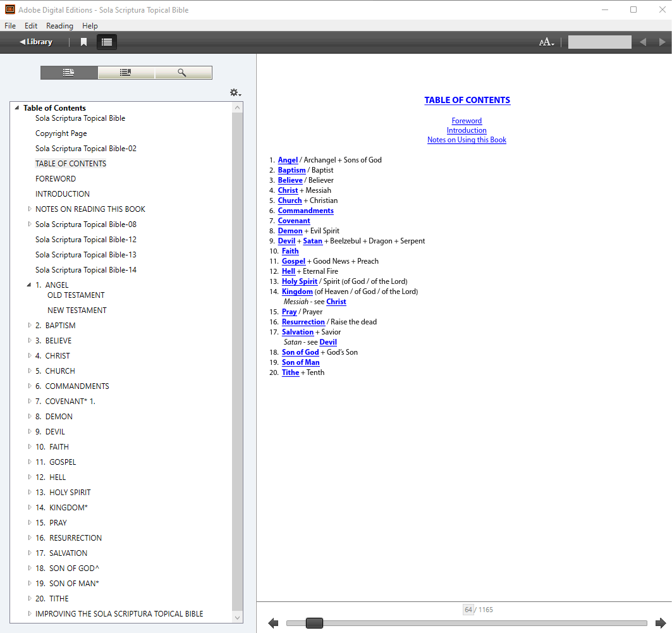Click the search field in the toolbar
Image resolution: width=672 pixels, height=633 pixels.
tap(599, 42)
